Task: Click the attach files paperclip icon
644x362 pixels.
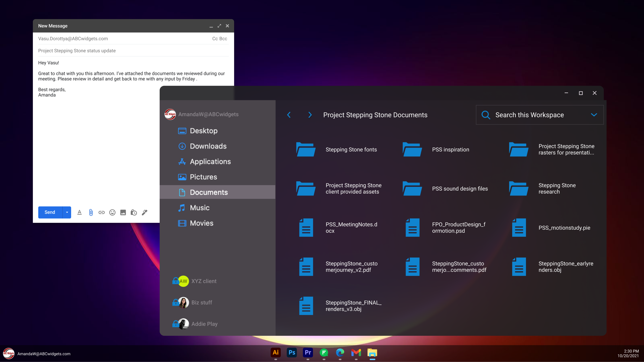Action: click(x=91, y=212)
